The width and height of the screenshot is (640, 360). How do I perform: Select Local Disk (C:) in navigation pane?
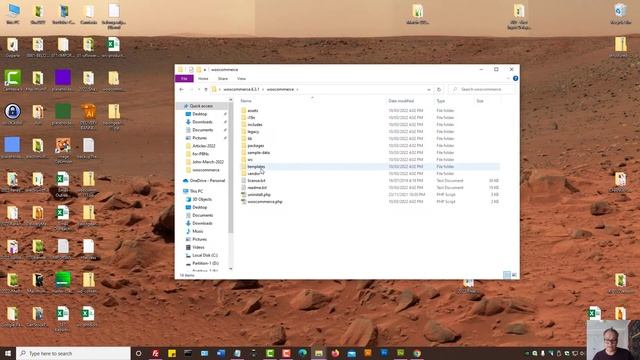(x=204, y=256)
